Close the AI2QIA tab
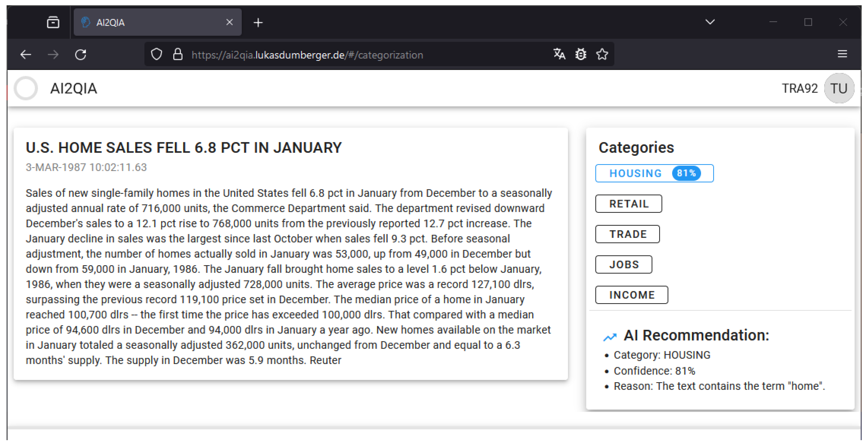 click(x=229, y=23)
